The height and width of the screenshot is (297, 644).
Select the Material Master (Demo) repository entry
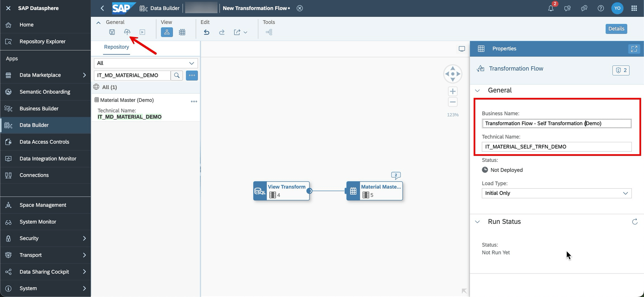tap(146, 108)
